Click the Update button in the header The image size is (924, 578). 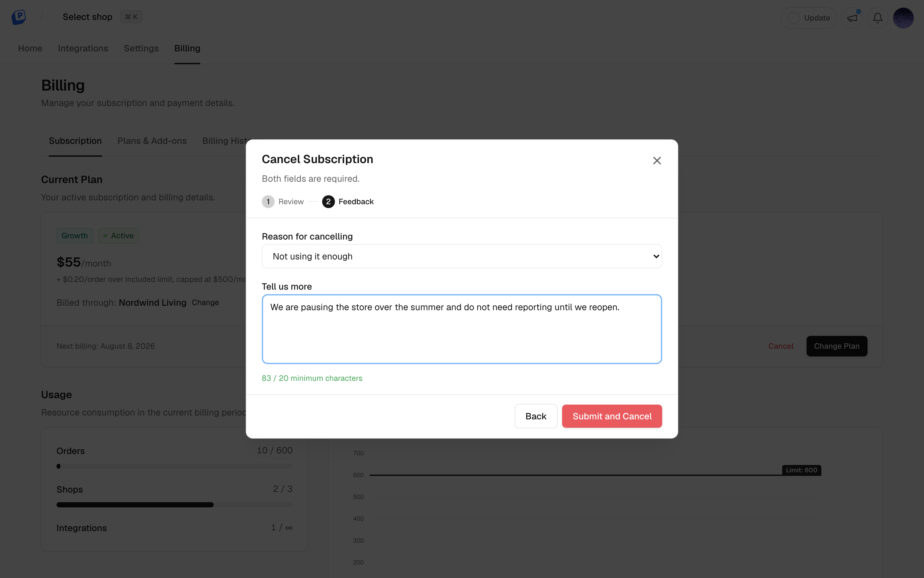pyautogui.click(x=809, y=18)
